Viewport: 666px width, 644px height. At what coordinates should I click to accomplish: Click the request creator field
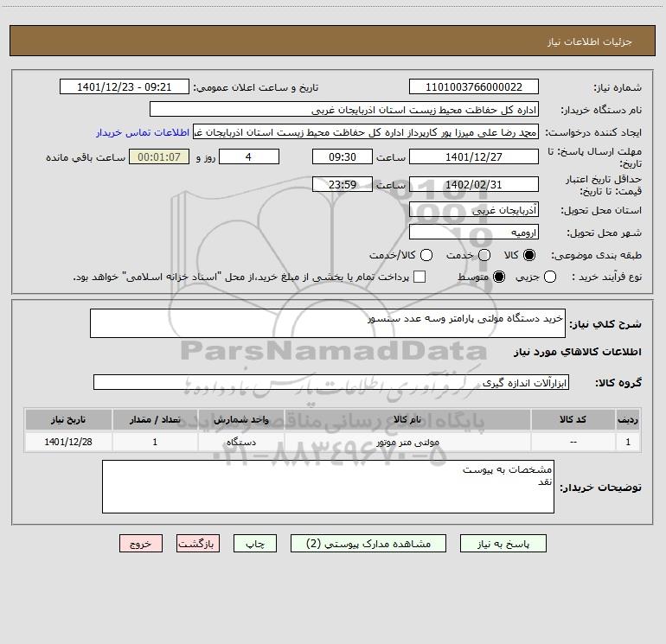coord(366,132)
